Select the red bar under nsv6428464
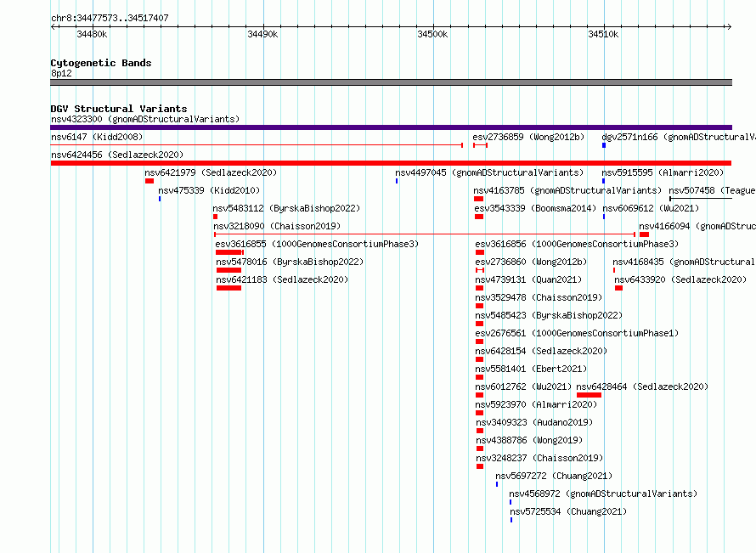The image size is (756, 553). point(589,395)
